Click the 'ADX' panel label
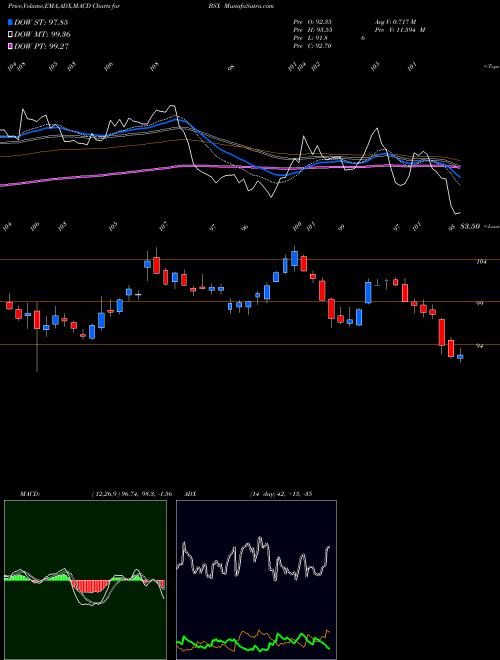The image size is (500, 660). coord(190,494)
